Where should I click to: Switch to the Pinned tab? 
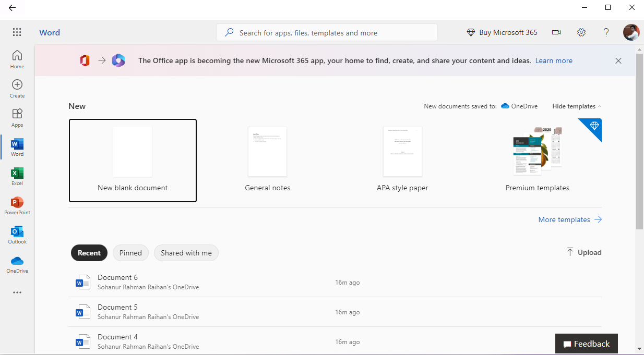pos(130,253)
